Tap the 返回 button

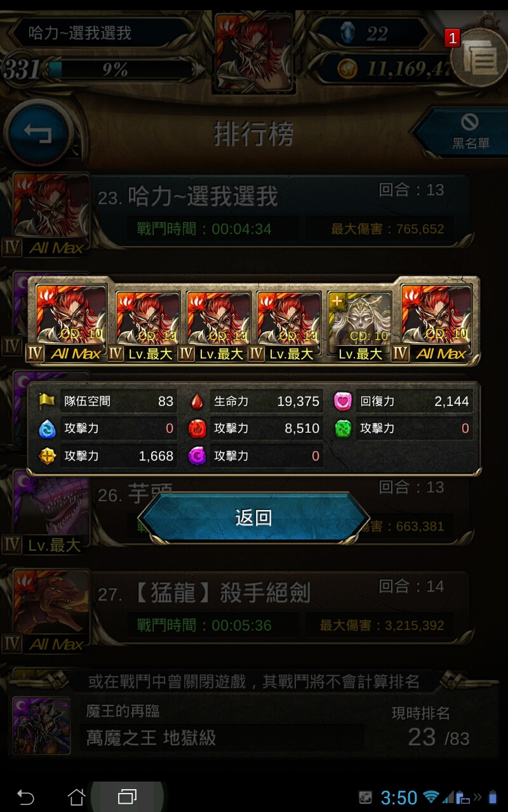tap(254, 518)
